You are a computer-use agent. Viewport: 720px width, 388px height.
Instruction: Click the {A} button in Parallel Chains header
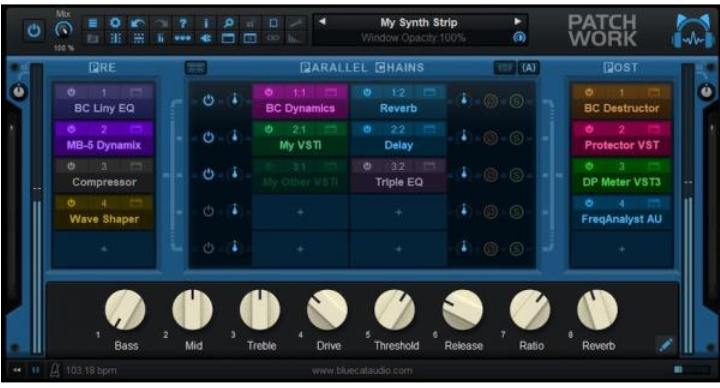[x=529, y=68]
